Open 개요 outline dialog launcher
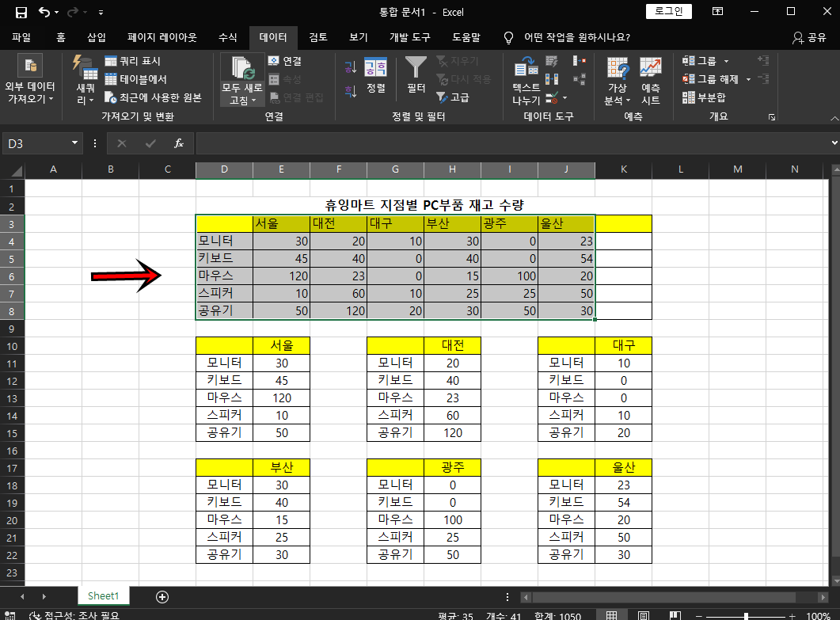The image size is (840, 620). click(x=772, y=117)
